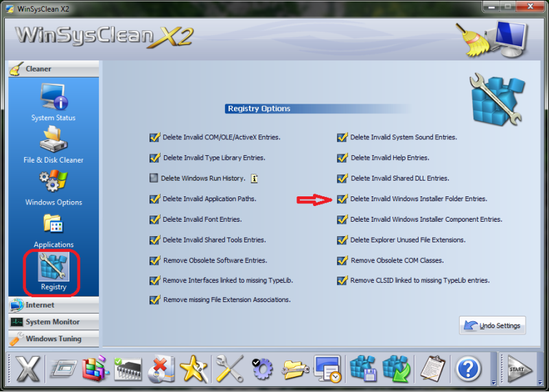
Task: Uncheck Delete Invalid Type Library Entries
Action: point(154,158)
